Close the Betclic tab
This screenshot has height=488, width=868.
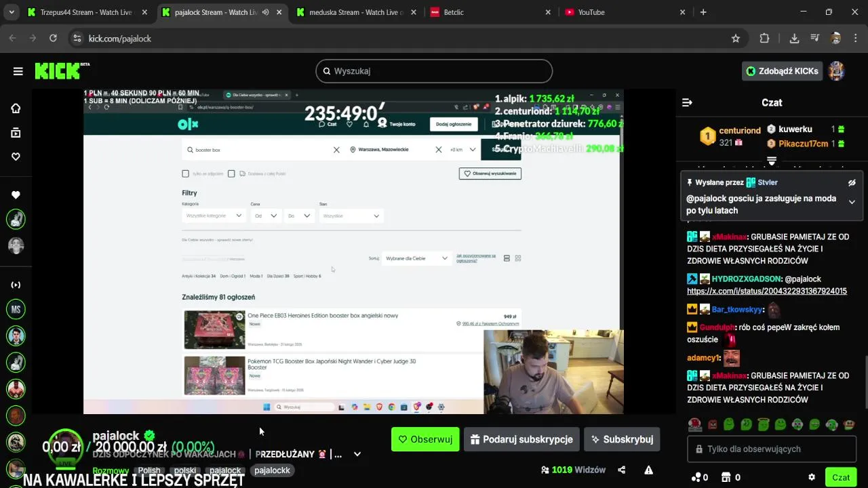pos(549,12)
